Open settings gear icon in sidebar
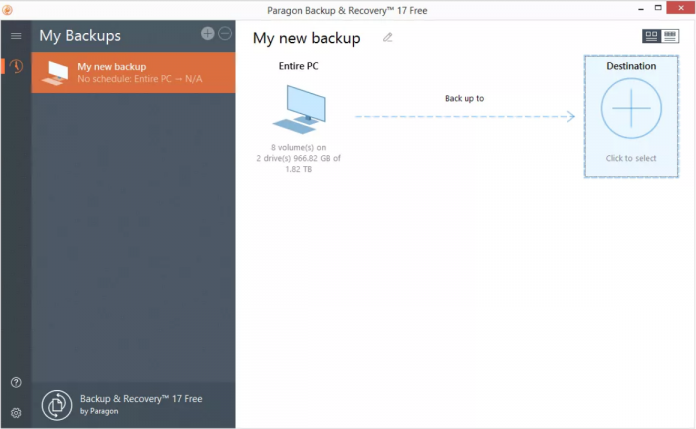696x429 pixels. click(x=16, y=413)
